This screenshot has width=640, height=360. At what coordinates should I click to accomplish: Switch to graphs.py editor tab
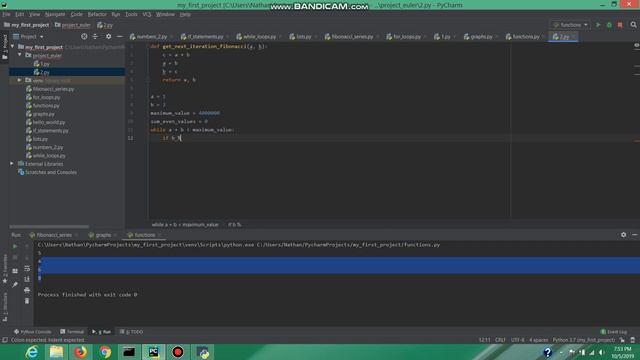pyautogui.click(x=481, y=37)
